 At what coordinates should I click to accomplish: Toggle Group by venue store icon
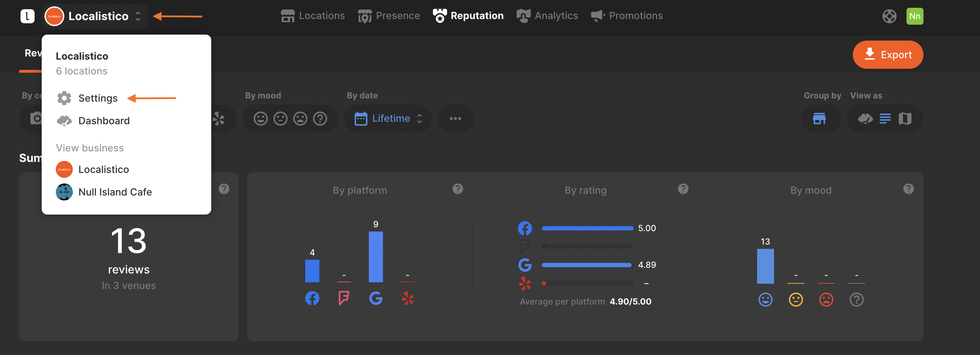point(819,119)
